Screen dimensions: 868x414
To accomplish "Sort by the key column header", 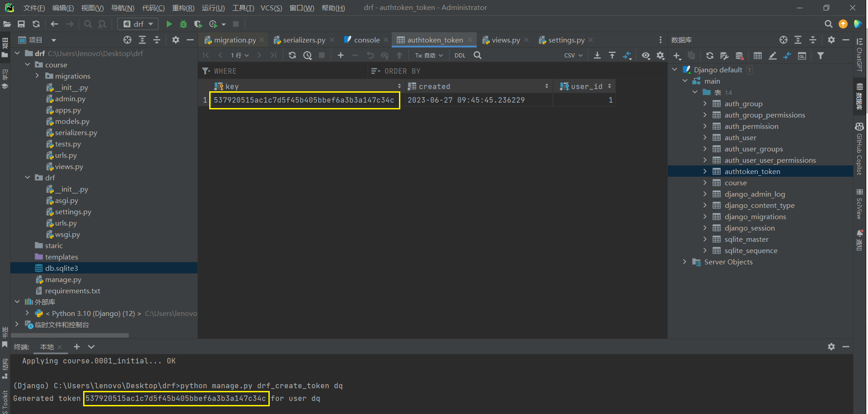I will [x=307, y=86].
